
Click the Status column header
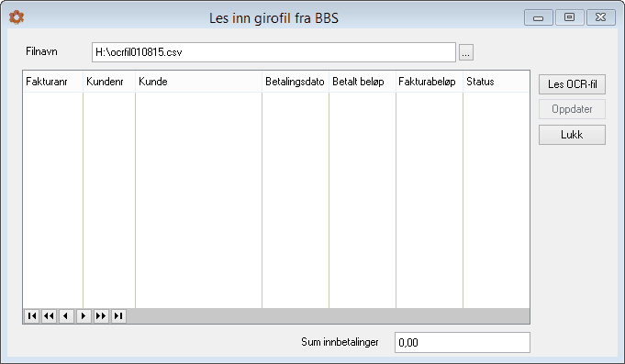(x=497, y=82)
